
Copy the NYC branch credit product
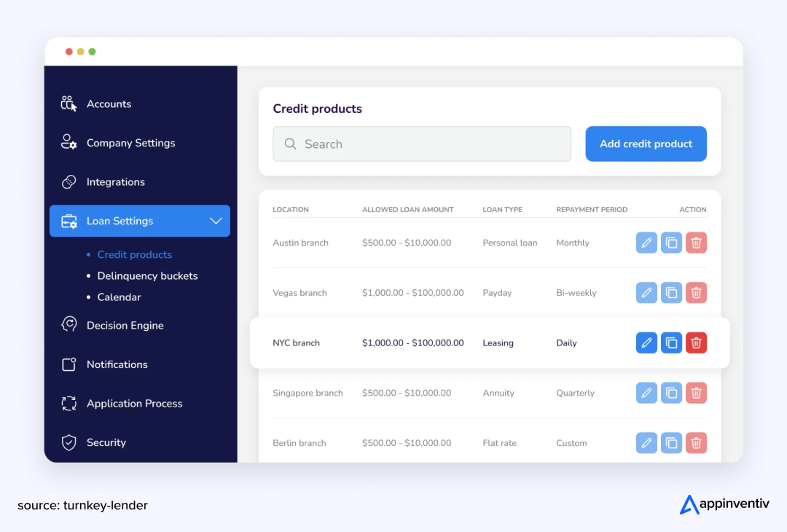click(x=671, y=343)
